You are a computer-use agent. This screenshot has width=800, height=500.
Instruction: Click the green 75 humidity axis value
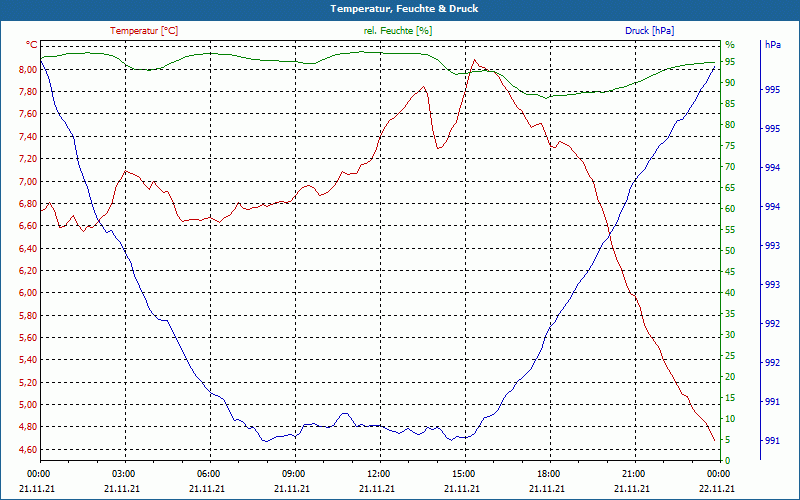pyautogui.click(x=730, y=146)
